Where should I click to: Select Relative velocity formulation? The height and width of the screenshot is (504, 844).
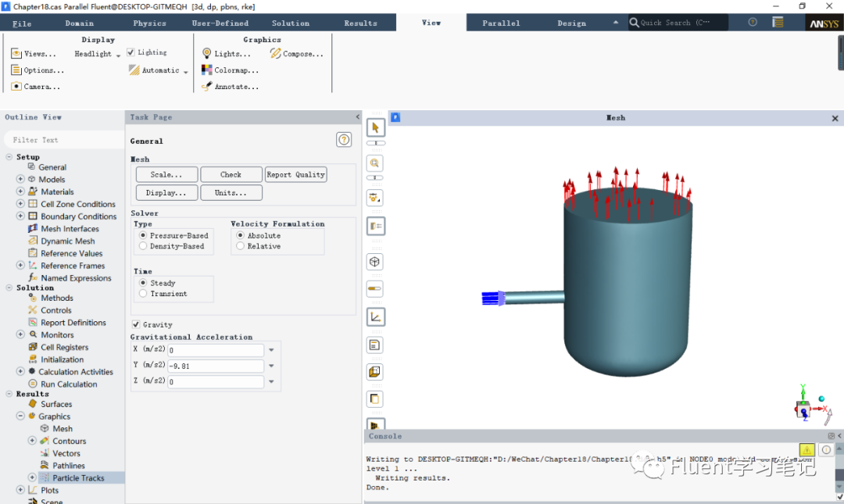tap(240, 246)
